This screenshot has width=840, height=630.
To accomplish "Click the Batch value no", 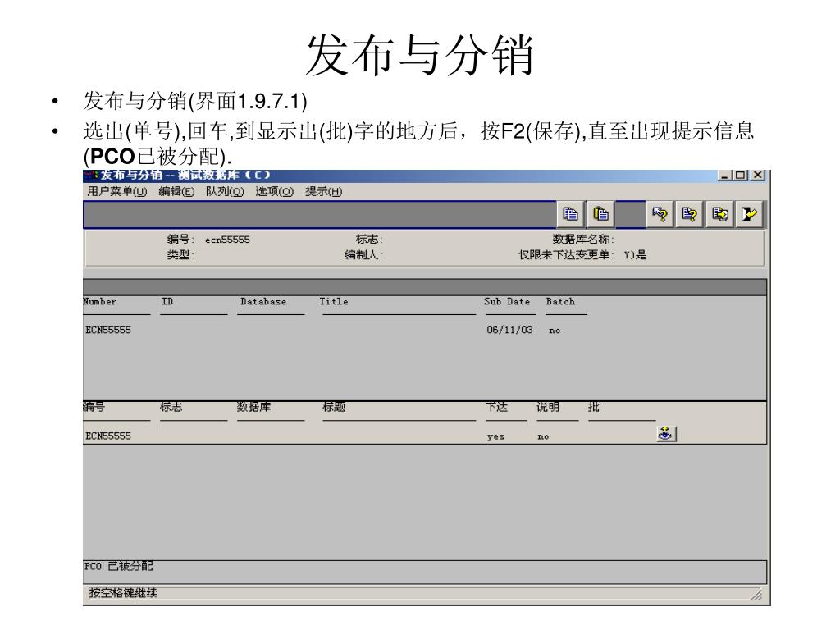I will pyautogui.click(x=555, y=331).
